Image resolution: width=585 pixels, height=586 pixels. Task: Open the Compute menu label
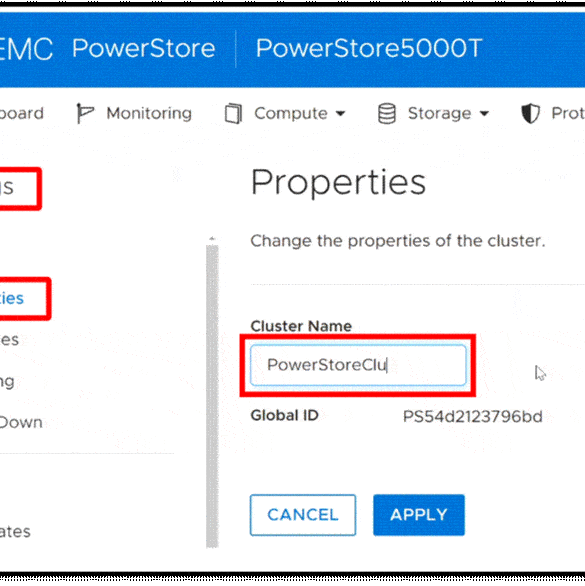[x=291, y=113]
